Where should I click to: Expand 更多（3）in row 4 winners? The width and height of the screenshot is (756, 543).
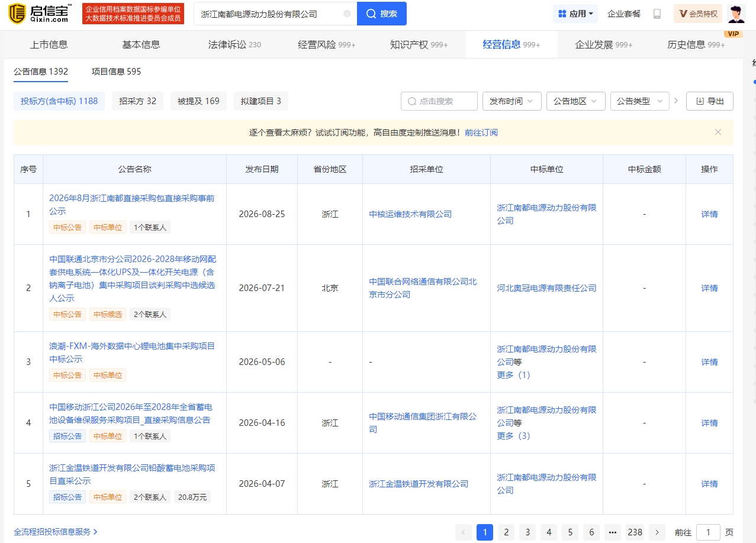point(513,436)
